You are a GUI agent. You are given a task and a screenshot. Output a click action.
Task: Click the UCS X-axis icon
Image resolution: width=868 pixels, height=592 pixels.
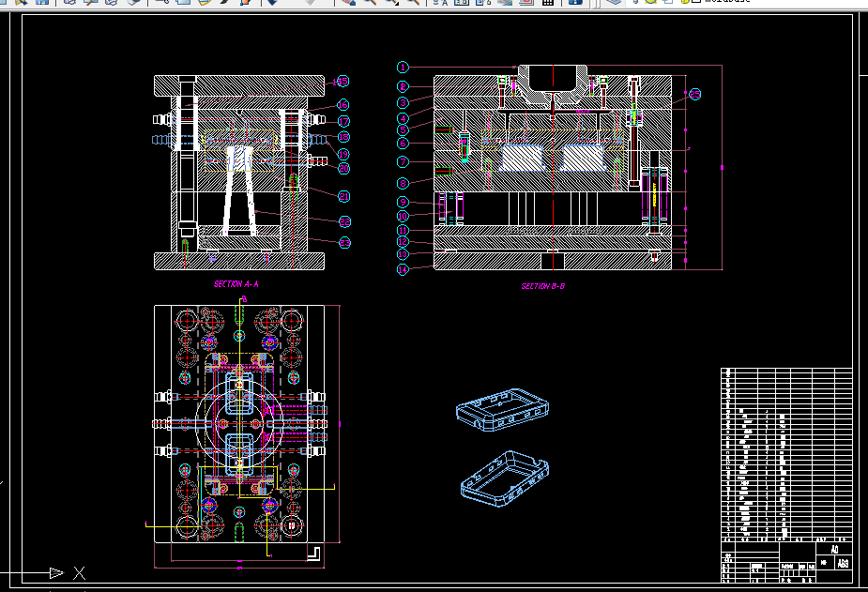pos(79,573)
